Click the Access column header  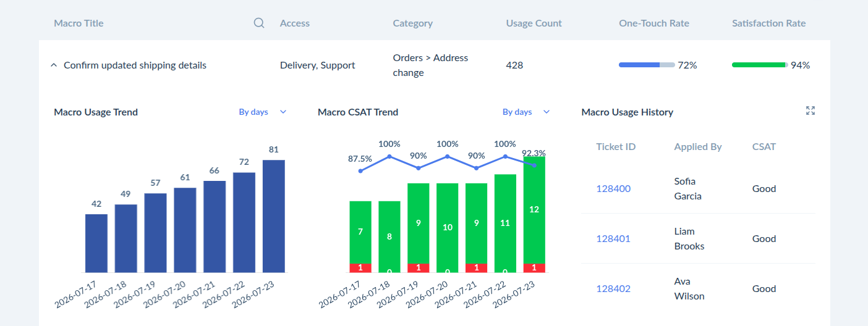click(294, 23)
